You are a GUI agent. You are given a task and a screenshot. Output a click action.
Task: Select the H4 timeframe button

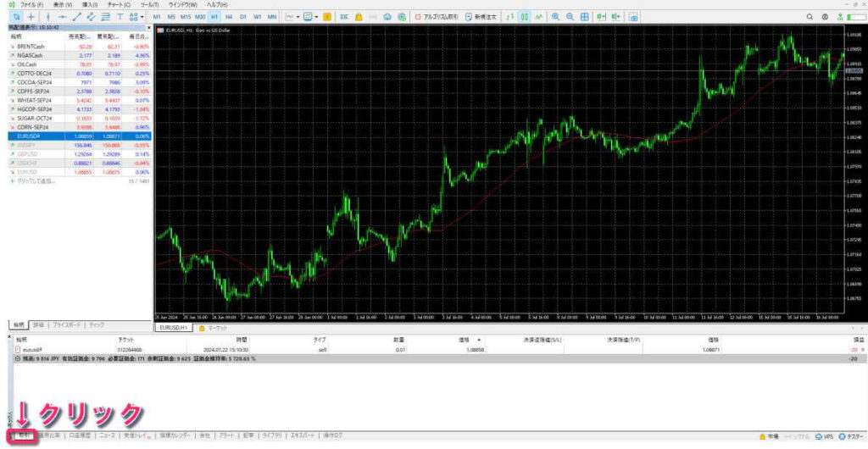(229, 16)
